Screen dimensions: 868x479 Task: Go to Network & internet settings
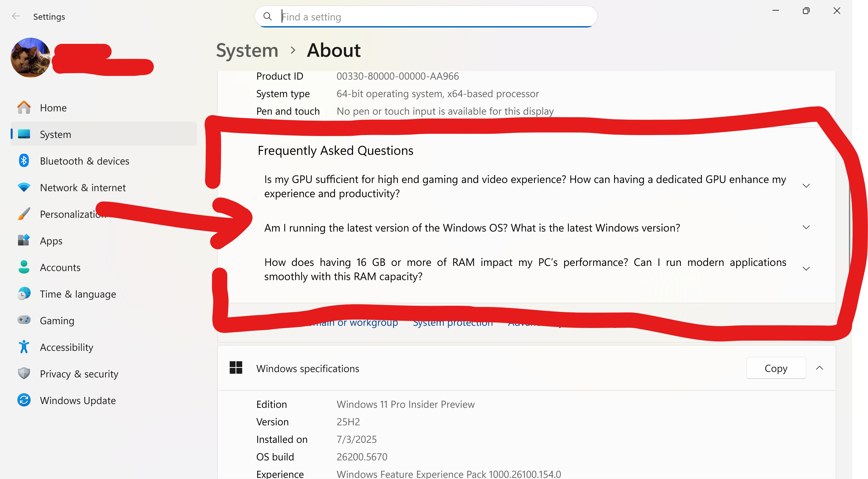tap(104, 187)
